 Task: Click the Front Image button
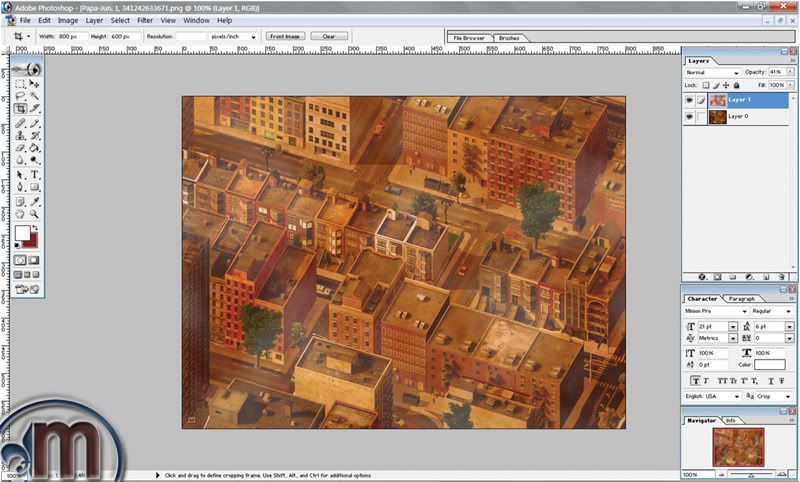pyautogui.click(x=285, y=36)
